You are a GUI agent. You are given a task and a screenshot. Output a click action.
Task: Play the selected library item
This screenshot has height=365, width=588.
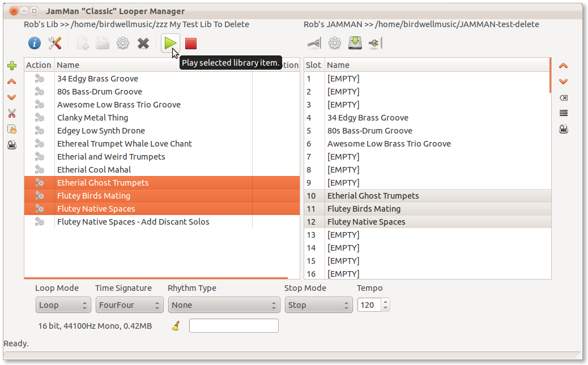(x=171, y=44)
